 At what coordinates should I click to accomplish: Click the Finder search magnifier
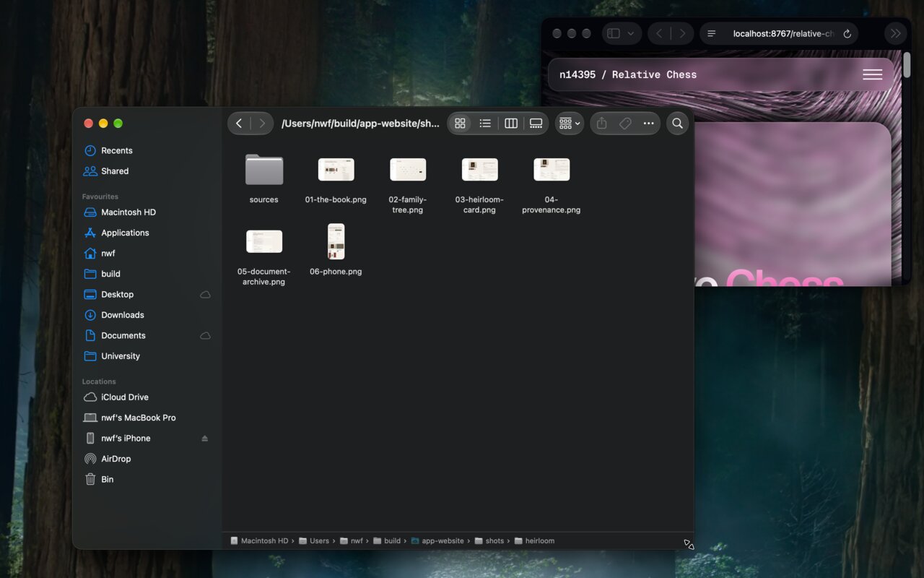pos(677,124)
